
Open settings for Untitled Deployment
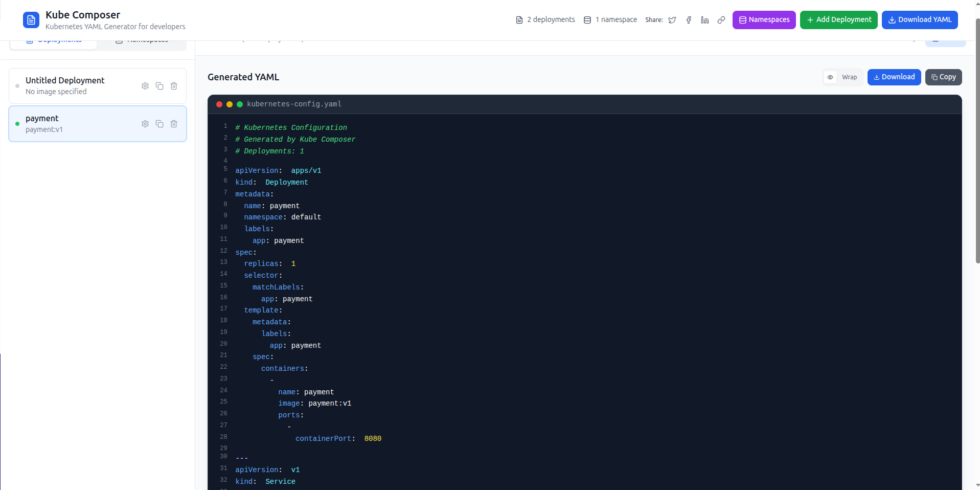tap(145, 86)
